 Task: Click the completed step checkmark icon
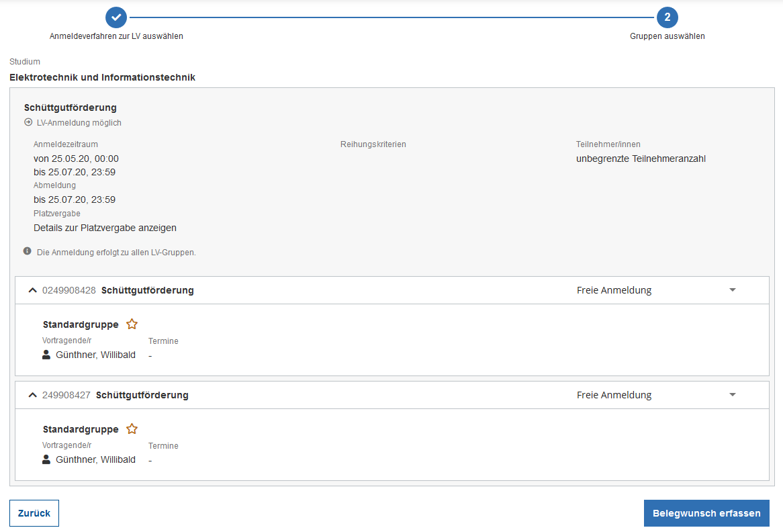click(116, 17)
